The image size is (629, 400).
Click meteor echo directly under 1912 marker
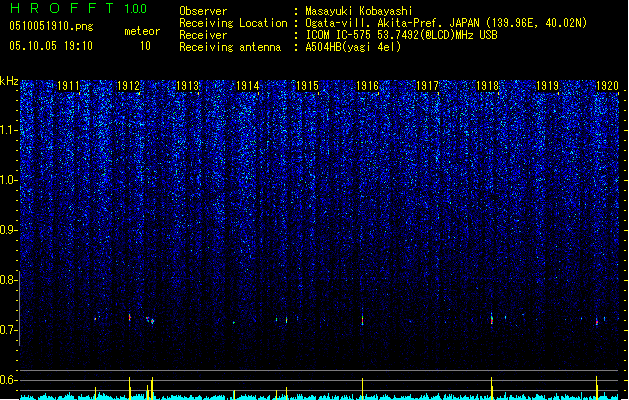point(130,317)
